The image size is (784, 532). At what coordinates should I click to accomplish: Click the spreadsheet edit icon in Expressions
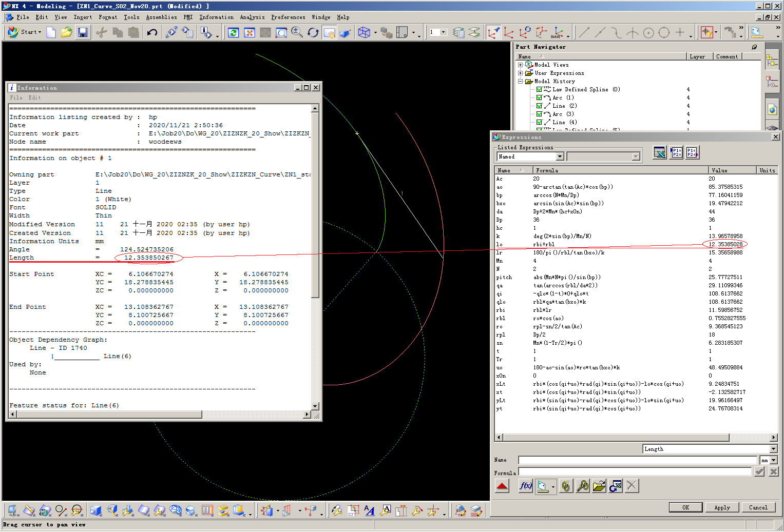[660, 152]
